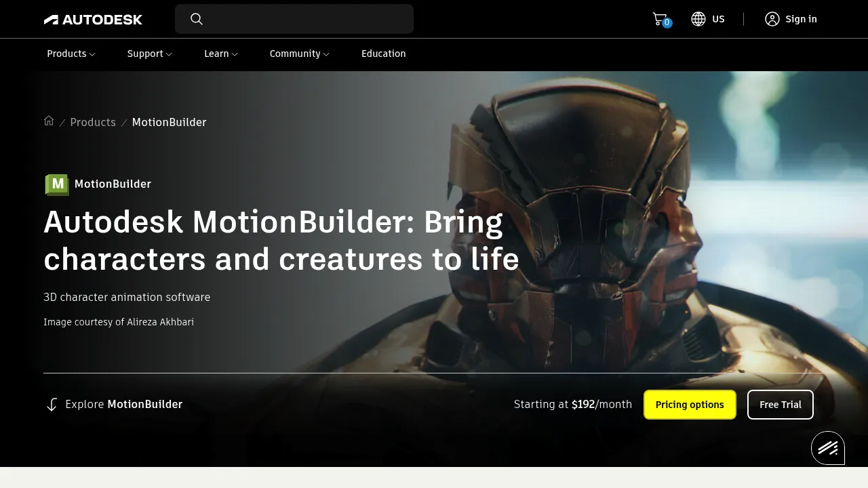Click "Image courtesy of Alireza Akhbari" text
Viewport: 868px width, 488px height.
119,322
